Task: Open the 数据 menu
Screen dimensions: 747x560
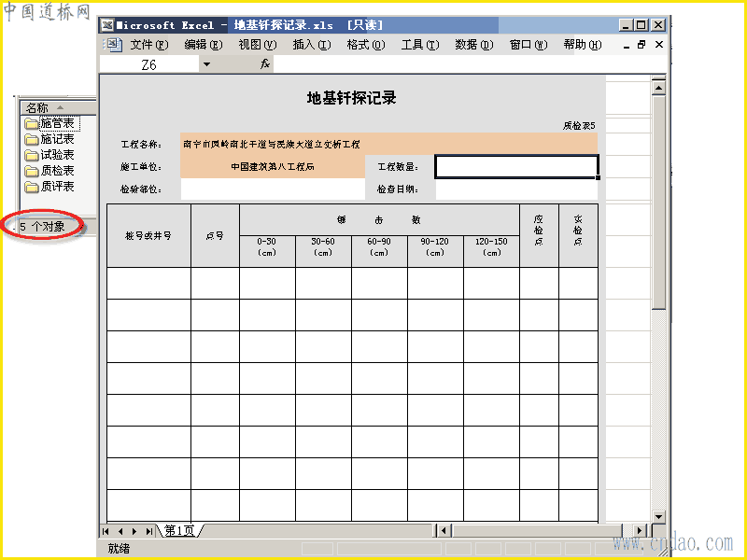Action: pyautogui.click(x=474, y=45)
